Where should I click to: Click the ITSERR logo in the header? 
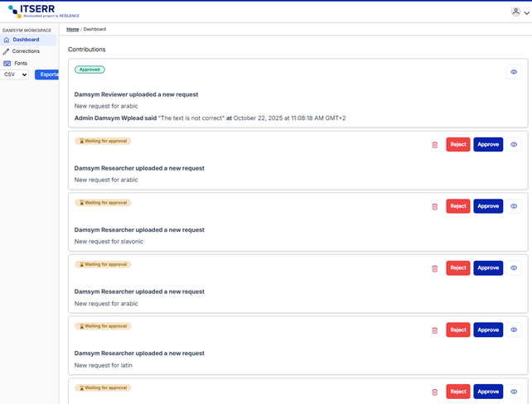[x=43, y=12]
